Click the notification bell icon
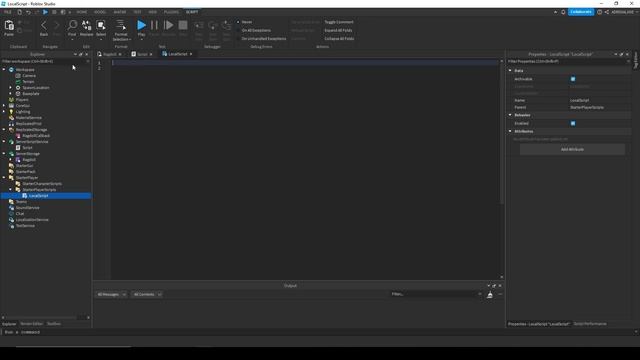640x360 pixels. 563,12
